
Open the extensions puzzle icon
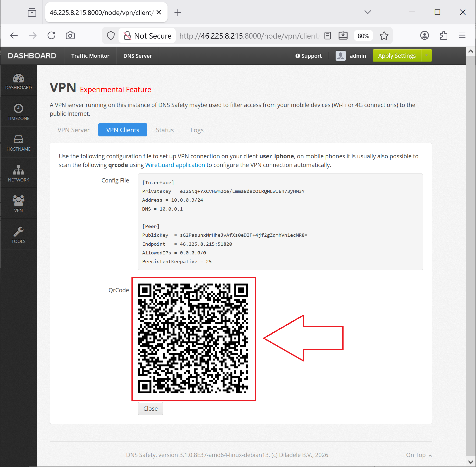pyautogui.click(x=444, y=36)
